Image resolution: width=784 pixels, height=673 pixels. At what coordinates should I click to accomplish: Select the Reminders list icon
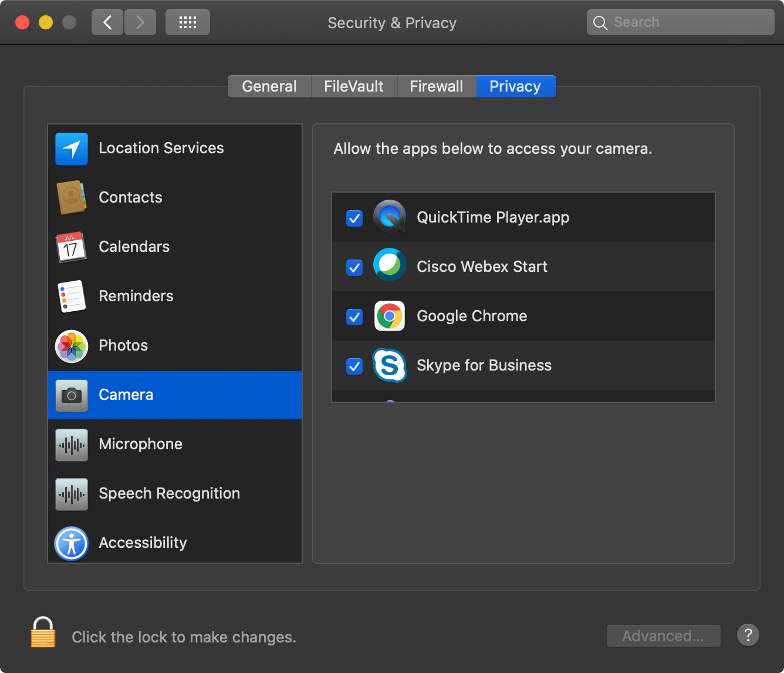(72, 297)
